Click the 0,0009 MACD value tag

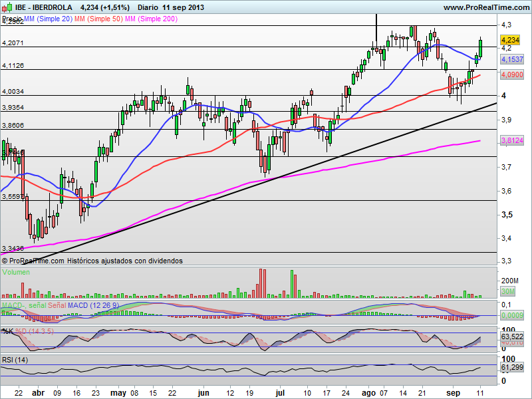click(x=512, y=315)
